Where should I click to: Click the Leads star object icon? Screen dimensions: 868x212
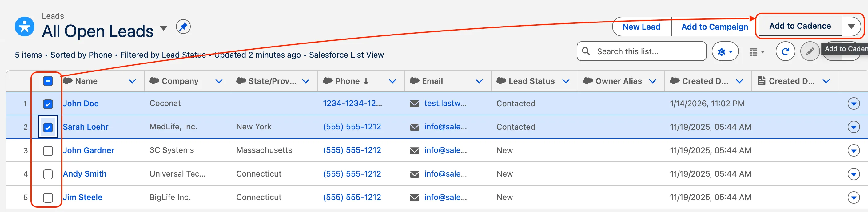pyautogui.click(x=25, y=26)
